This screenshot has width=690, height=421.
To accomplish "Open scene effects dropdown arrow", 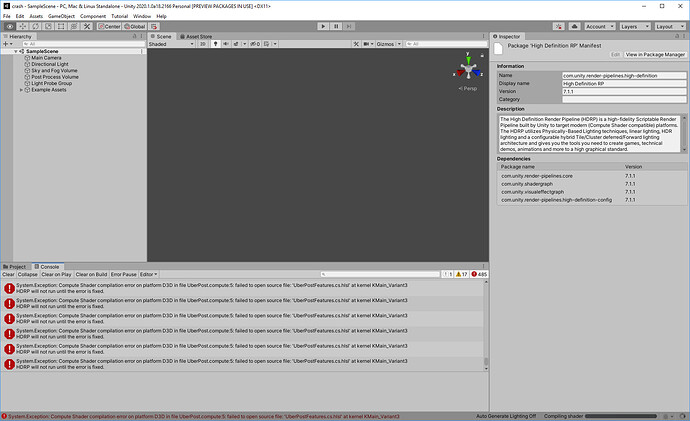I will pos(245,44).
